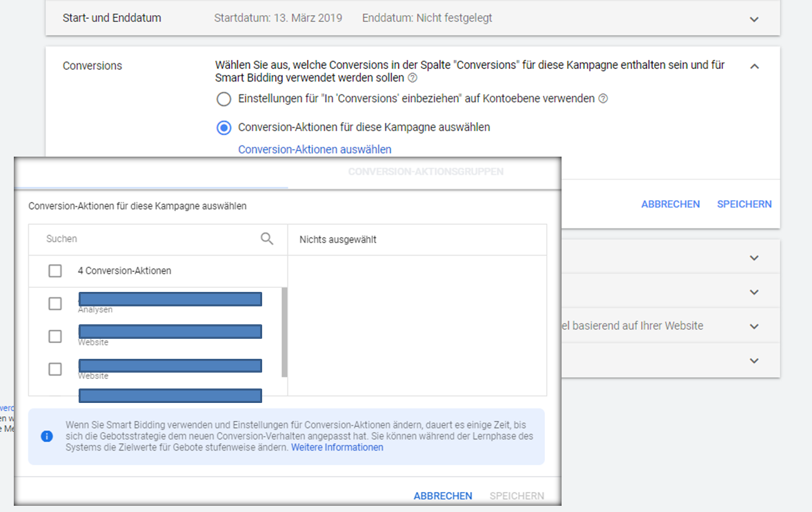Check the "4 Conversion-Aktionen" select-all checkbox
This screenshot has height=512, width=812.
tap(55, 271)
